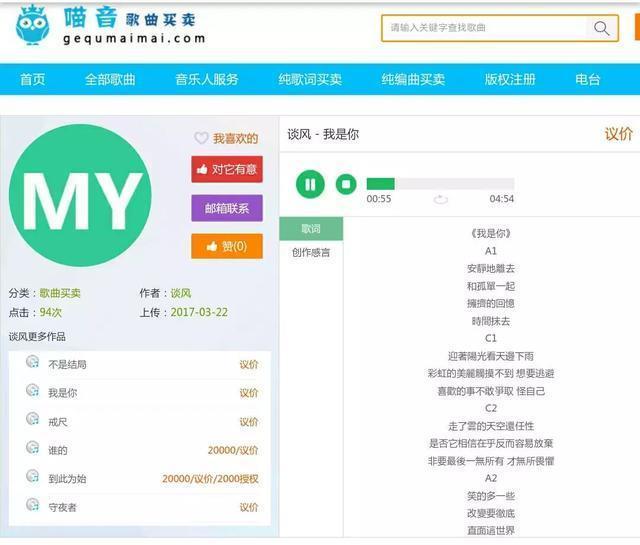This screenshot has height=545, width=640.
Task: Open the song 不是结局
Action: (67, 364)
